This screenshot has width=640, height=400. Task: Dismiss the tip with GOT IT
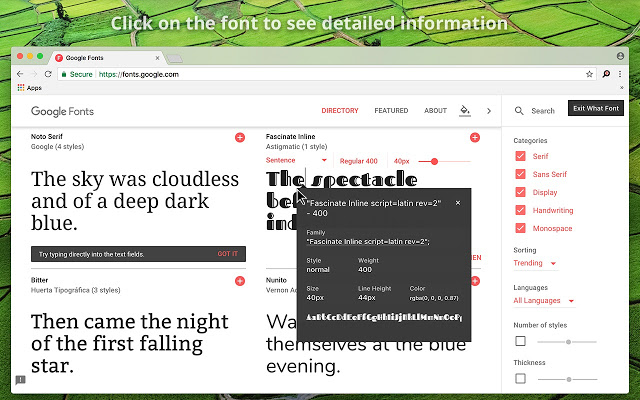[227, 254]
